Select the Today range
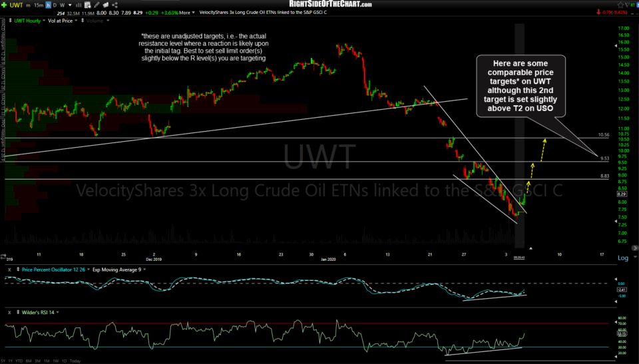 pyautogui.click(x=75, y=361)
